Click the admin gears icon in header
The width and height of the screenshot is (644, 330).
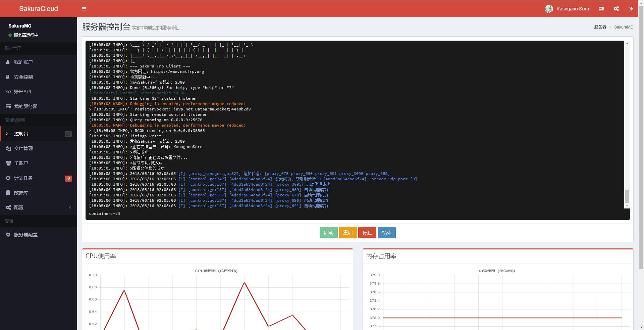[616, 9]
